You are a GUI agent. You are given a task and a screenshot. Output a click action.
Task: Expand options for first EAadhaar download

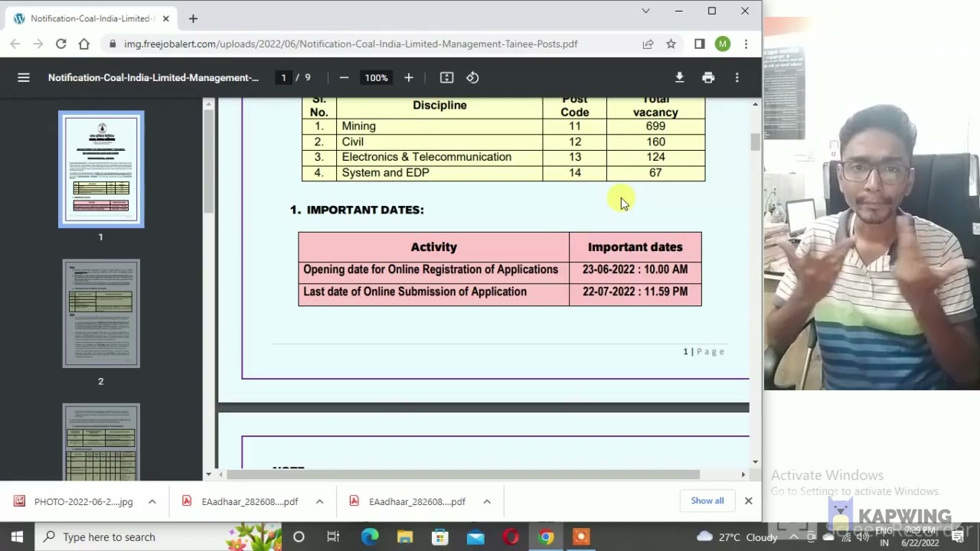click(319, 501)
